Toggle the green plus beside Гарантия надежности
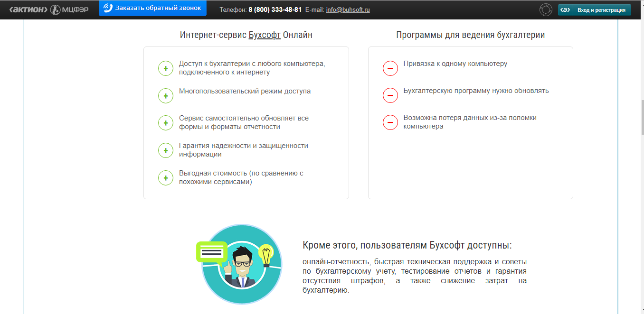This screenshot has height=314, width=644. click(165, 150)
